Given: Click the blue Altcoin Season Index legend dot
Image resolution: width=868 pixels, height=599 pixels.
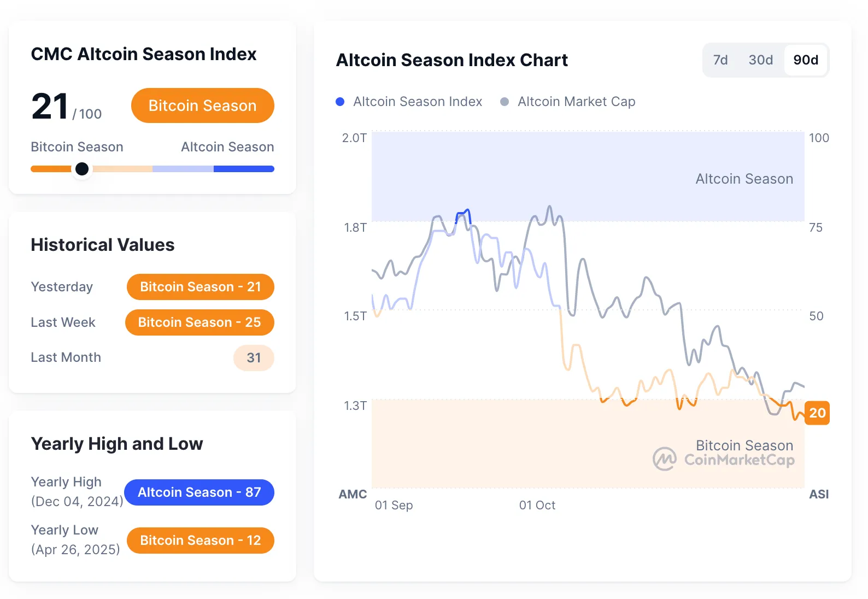Looking at the screenshot, I should (x=340, y=102).
